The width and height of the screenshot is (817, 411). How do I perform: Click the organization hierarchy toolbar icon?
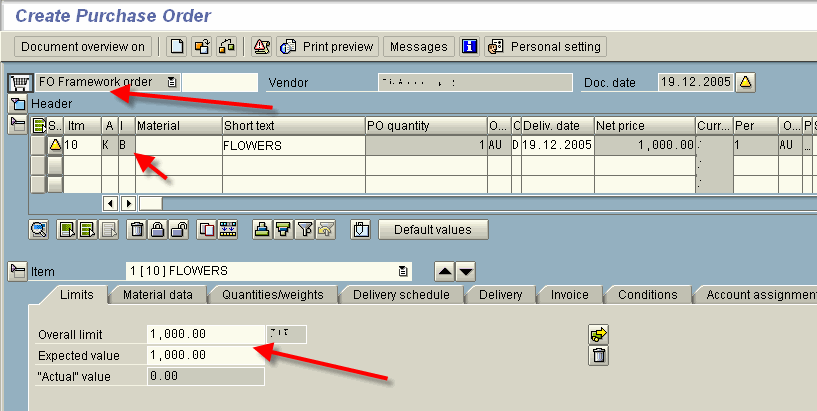point(227,46)
